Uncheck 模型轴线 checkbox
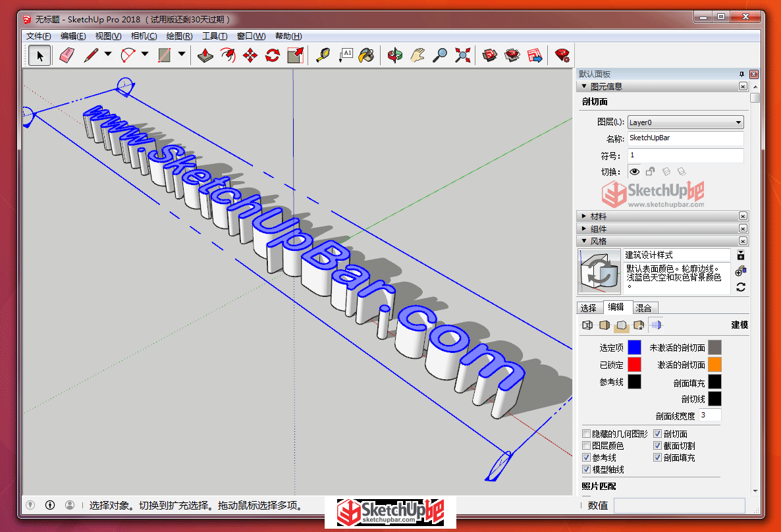Viewport: 781px width, 532px height. (586, 469)
